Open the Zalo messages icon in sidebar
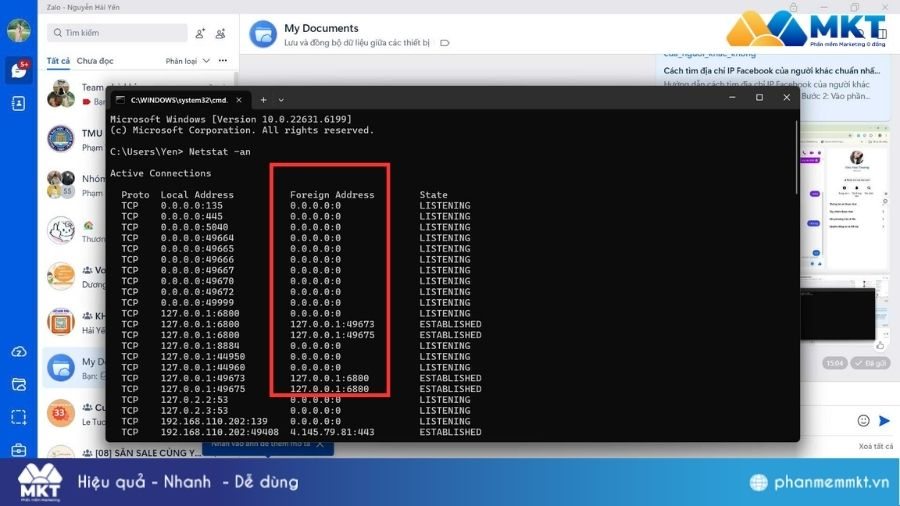The height and width of the screenshot is (506, 900). (18, 70)
